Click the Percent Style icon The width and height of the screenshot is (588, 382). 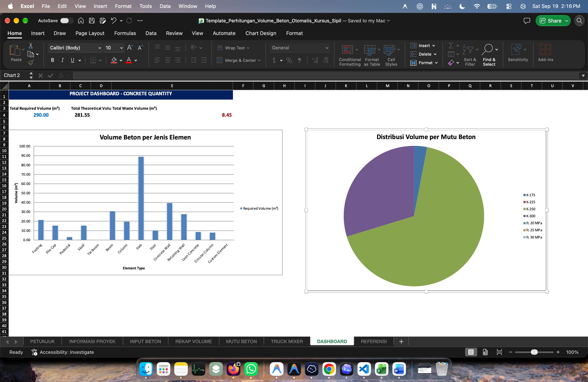tap(289, 60)
